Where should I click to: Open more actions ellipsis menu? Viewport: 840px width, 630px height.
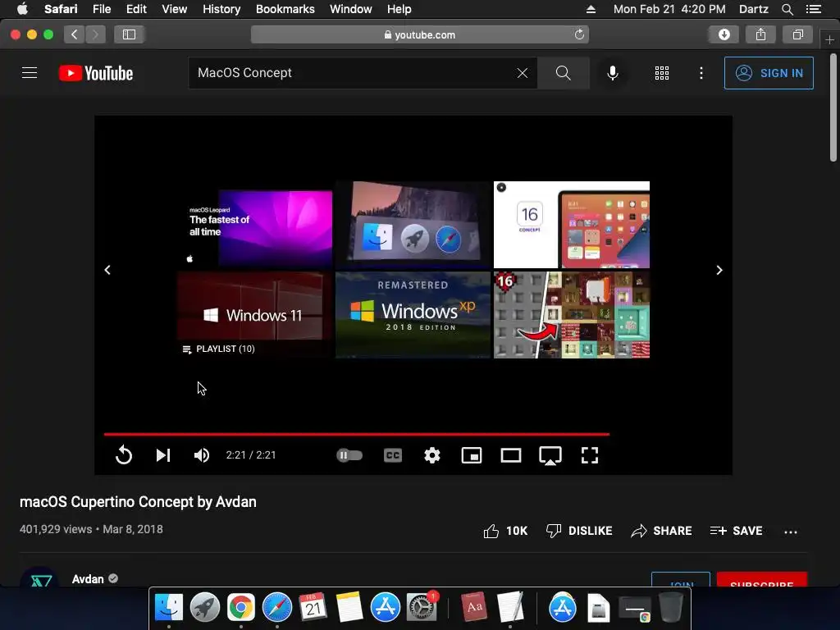pyautogui.click(x=791, y=532)
